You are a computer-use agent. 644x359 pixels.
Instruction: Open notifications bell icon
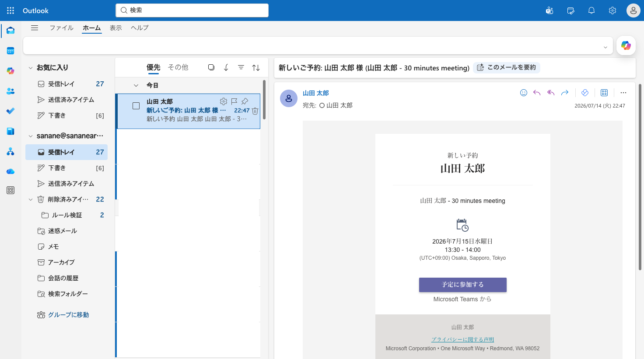point(591,10)
